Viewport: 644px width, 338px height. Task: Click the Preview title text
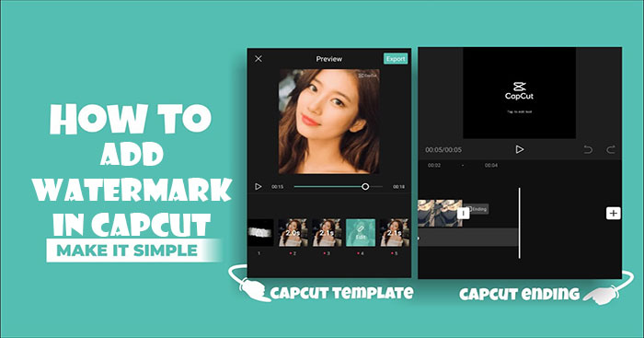(x=329, y=59)
